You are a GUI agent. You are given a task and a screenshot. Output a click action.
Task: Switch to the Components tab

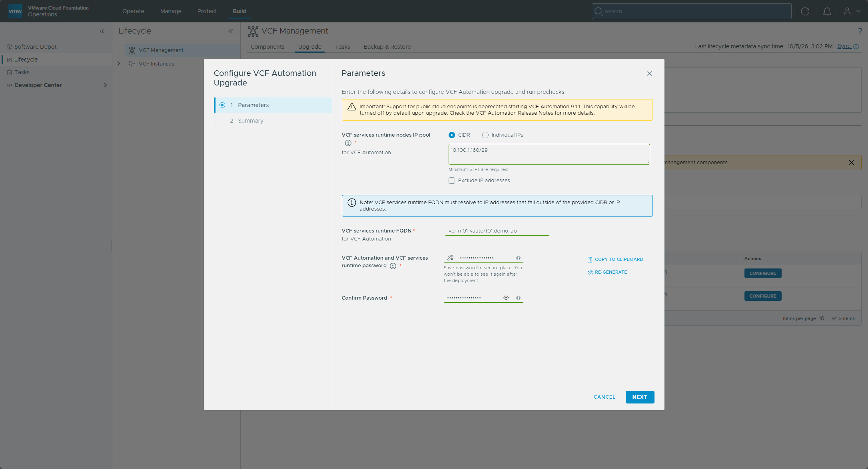[267, 47]
